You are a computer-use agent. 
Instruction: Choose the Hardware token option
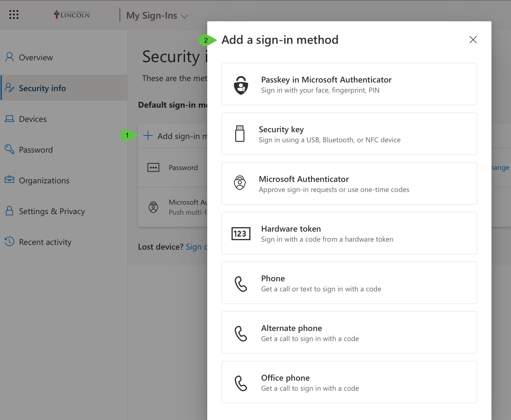pyautogui.click(x=349, y=233)
